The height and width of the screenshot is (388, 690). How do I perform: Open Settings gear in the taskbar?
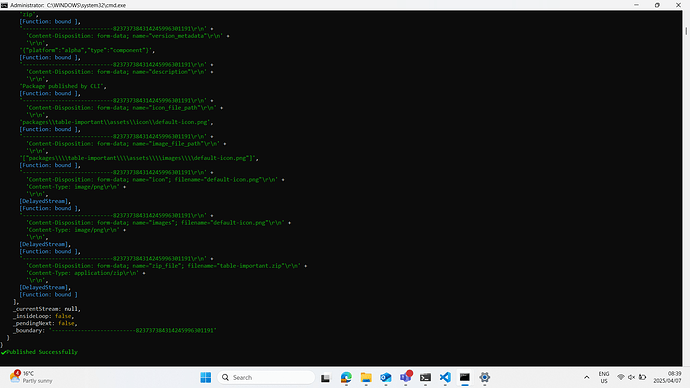pos(484,377)
